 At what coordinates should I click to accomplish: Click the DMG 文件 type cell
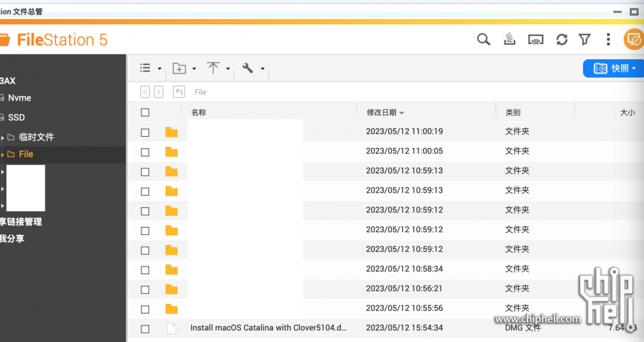(523, 328)
